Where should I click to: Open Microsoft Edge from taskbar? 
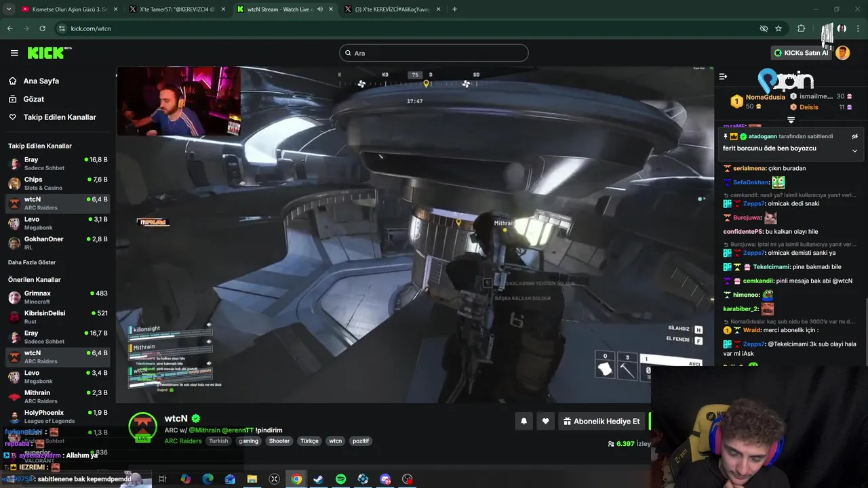[x=208, y=479]
